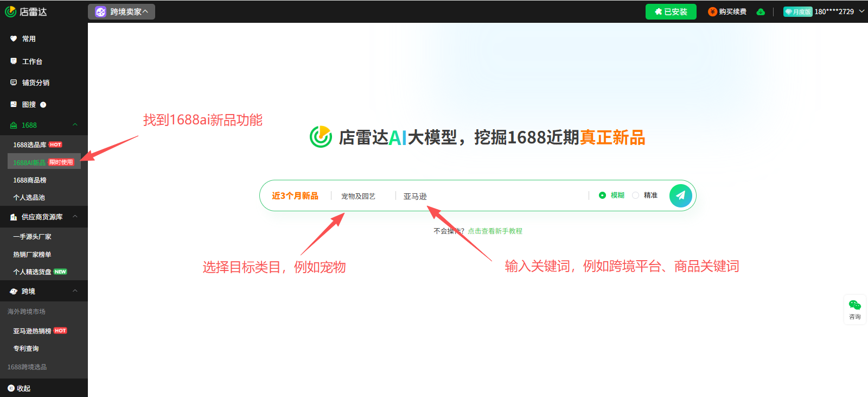Open 亚马逊热销榜 menu item

(32, 331)
